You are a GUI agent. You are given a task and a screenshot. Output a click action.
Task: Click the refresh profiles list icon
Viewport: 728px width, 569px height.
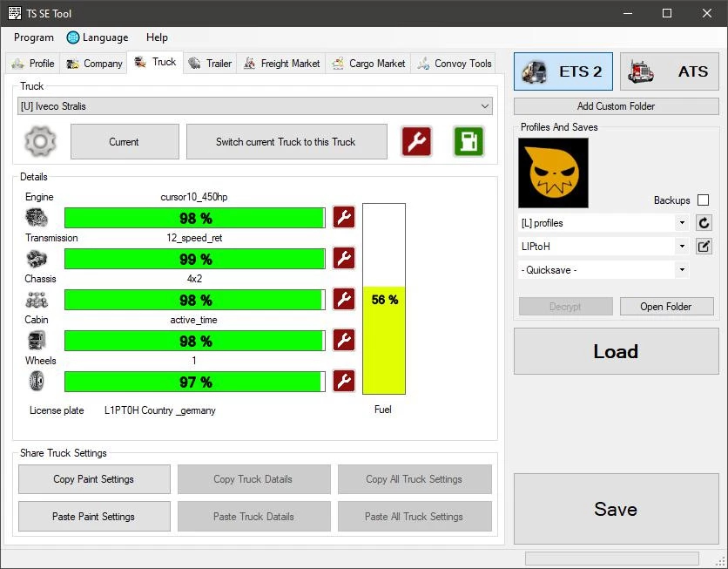tap(704, 223)
